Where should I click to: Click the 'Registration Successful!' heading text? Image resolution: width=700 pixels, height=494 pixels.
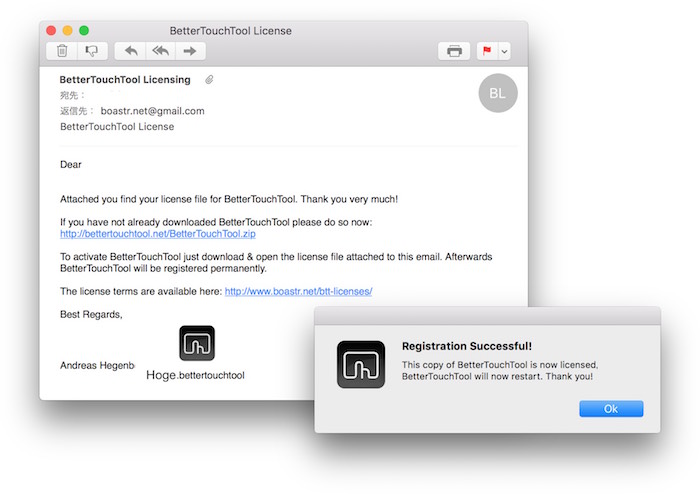pos(467,346)
